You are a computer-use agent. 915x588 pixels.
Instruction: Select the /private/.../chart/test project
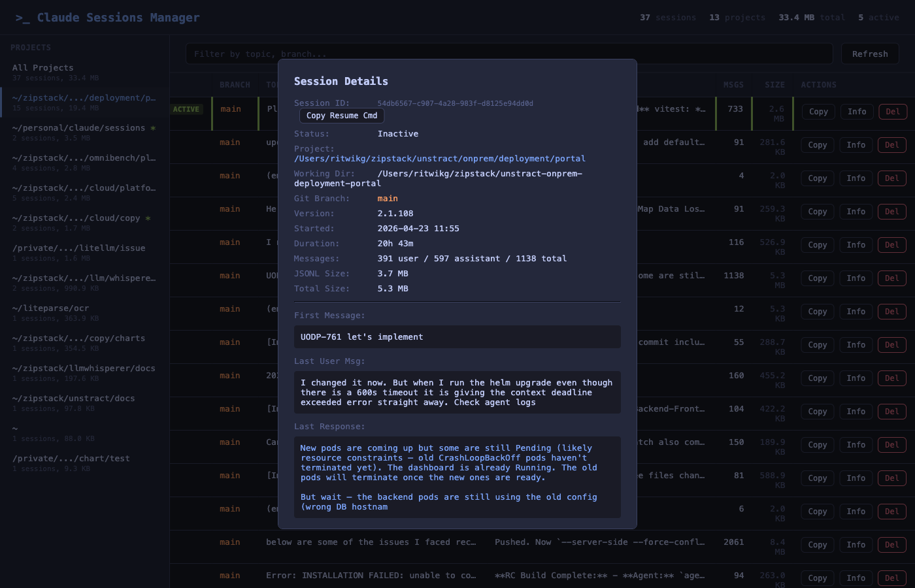click(71, 459)
